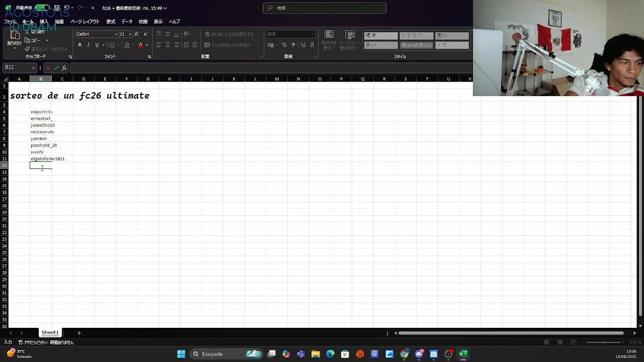Click the Align Left icon
Viewport: 644px width, 362px height.
pyautogui.click(x=158, y=45)
